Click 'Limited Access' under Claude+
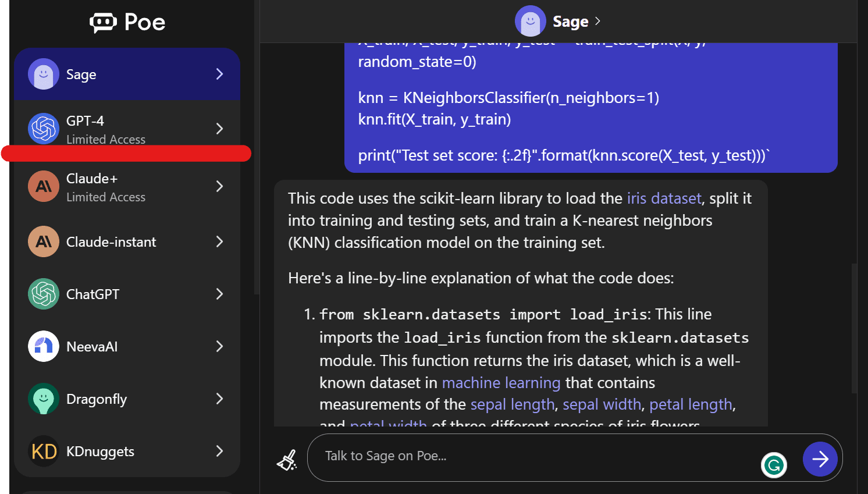Viewport: 868px width, 494px height. point(106,197)
